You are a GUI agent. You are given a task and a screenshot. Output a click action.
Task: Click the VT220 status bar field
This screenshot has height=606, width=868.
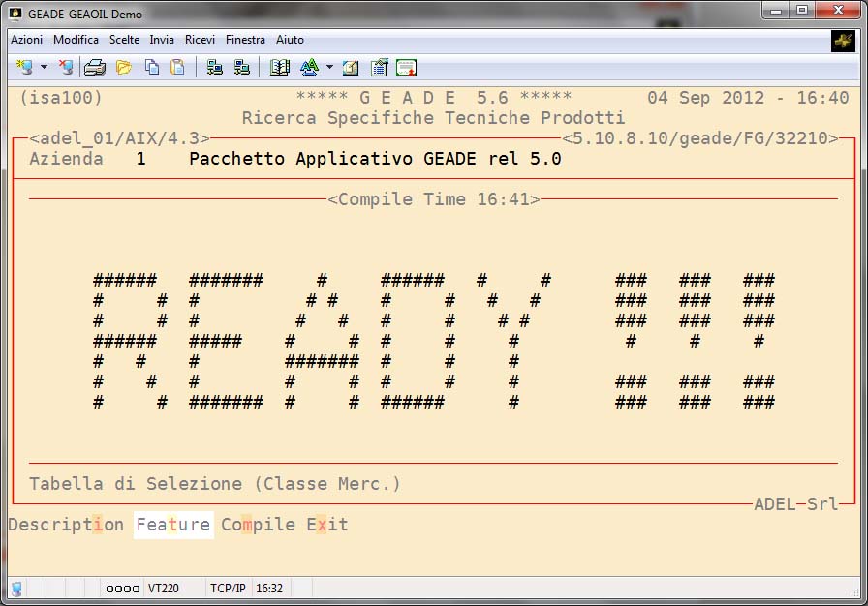pyautogui.click(x=163, y=588)
